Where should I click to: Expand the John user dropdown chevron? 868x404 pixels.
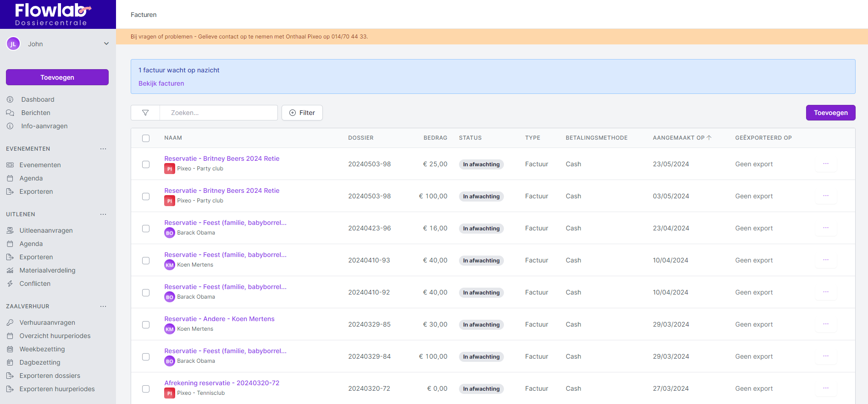click(x=106, y=44)
